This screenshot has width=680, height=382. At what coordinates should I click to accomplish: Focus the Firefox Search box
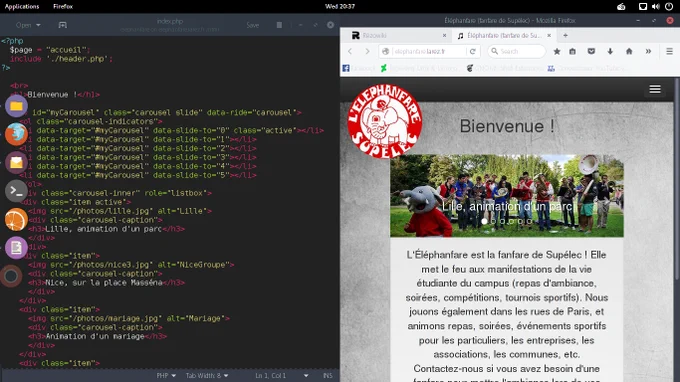click(516, 51)
